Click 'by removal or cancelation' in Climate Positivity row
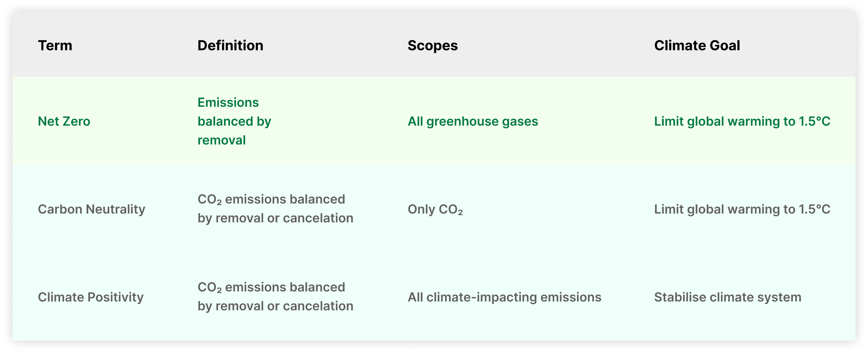Viewport: 868px width, 353px height. [x=275, y=306]
